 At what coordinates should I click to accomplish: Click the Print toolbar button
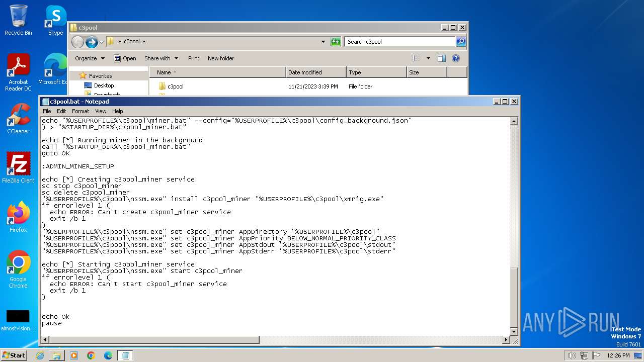click(x=194, y=58)
